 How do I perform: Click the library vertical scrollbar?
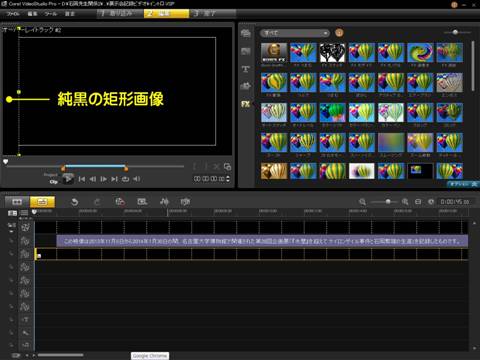click(473, 66)
